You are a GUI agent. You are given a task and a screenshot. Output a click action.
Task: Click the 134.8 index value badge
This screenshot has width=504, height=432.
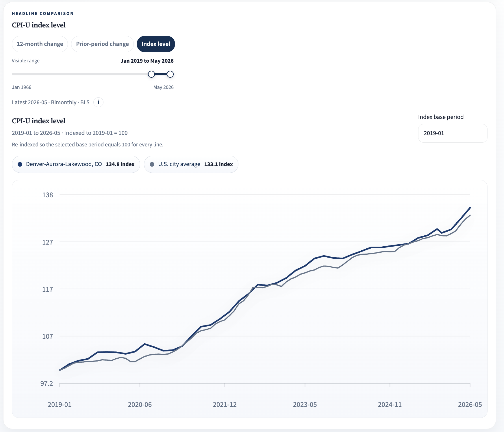(x=120, y=164)
